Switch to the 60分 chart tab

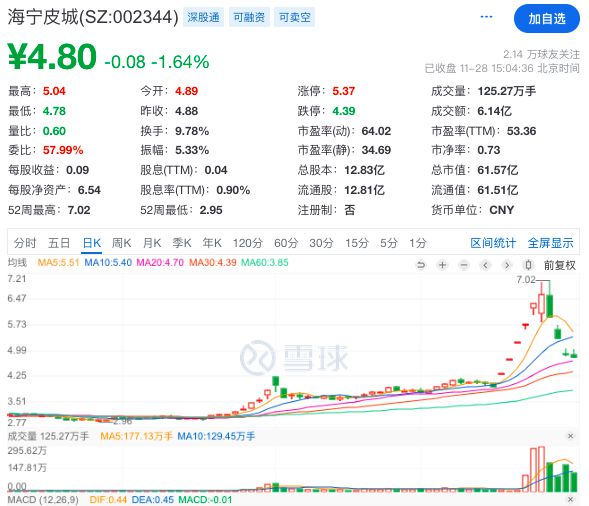(x=286, y=243)
